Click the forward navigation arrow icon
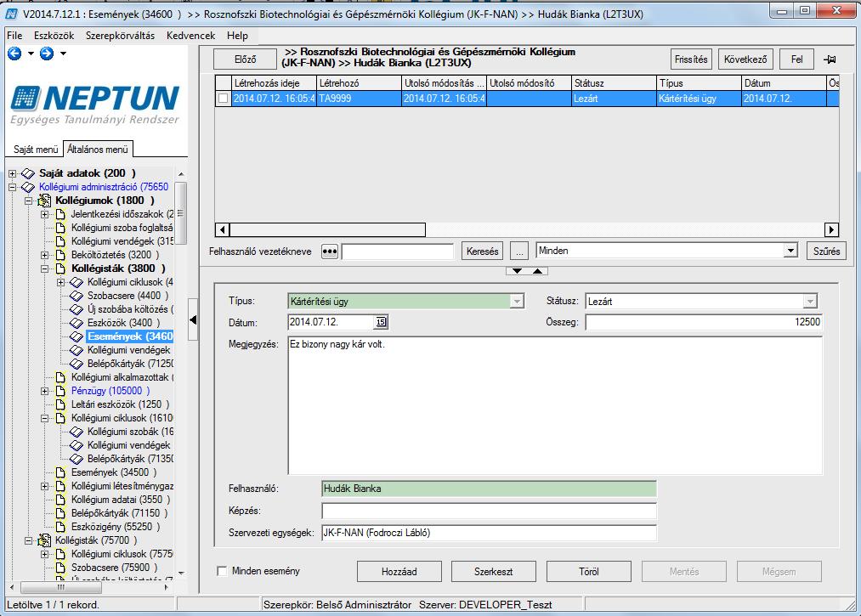The width and height of the screenshot is (861, 616). [47, 54]
